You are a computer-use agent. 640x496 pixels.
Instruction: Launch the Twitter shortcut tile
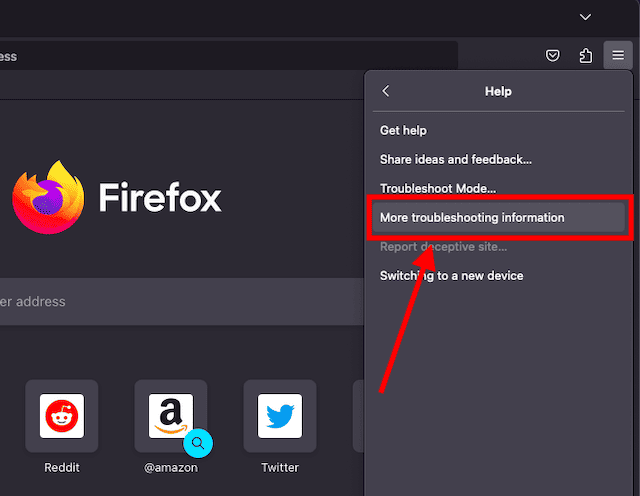[280, 416]
